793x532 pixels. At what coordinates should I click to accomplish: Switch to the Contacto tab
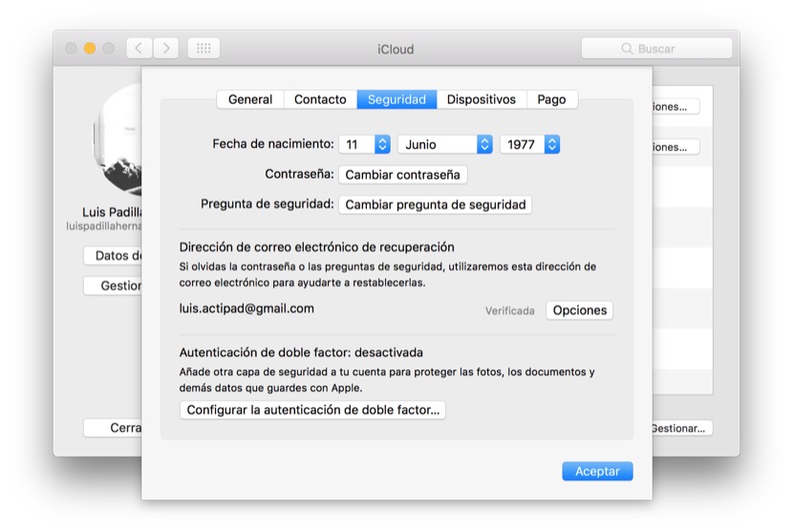[320, 99]
